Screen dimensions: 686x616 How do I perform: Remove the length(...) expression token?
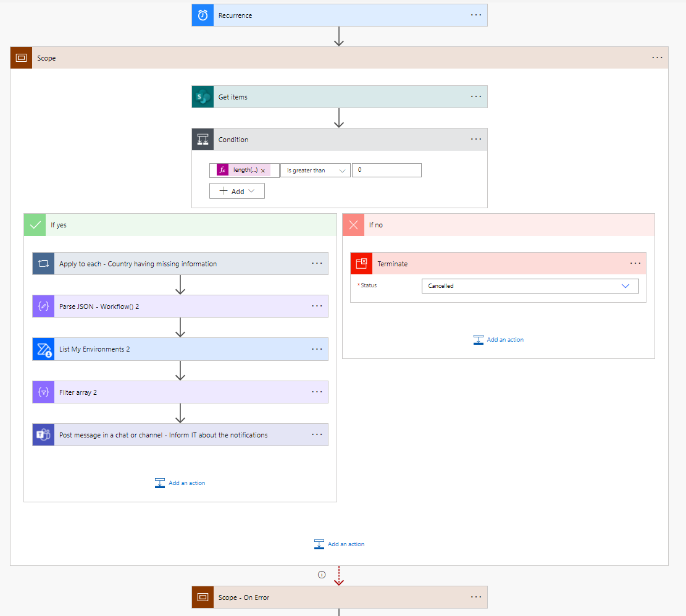[263, 171]
